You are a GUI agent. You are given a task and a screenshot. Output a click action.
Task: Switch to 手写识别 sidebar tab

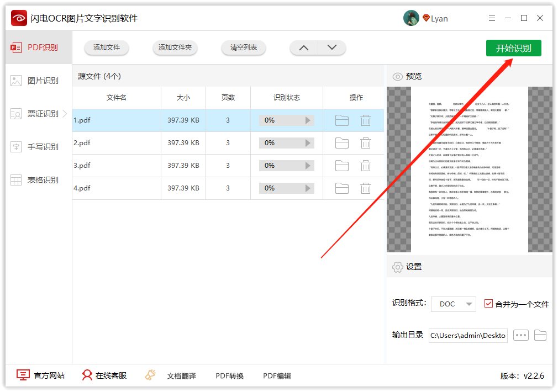39,147
